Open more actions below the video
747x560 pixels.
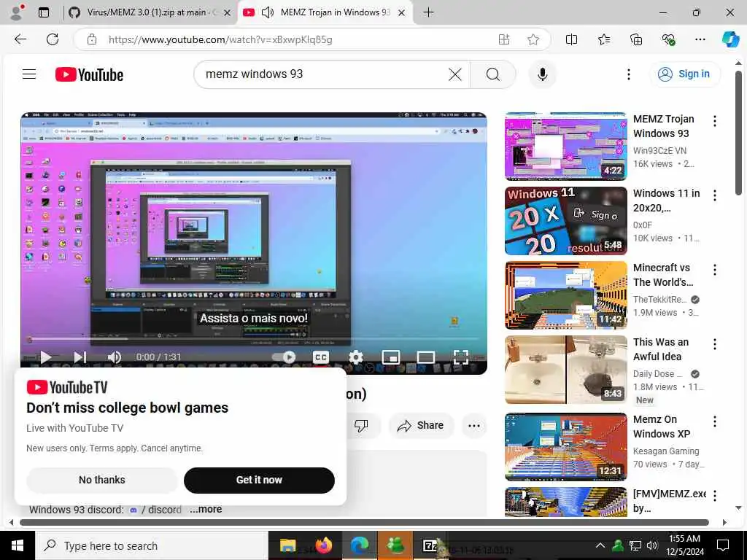point(474,425)
